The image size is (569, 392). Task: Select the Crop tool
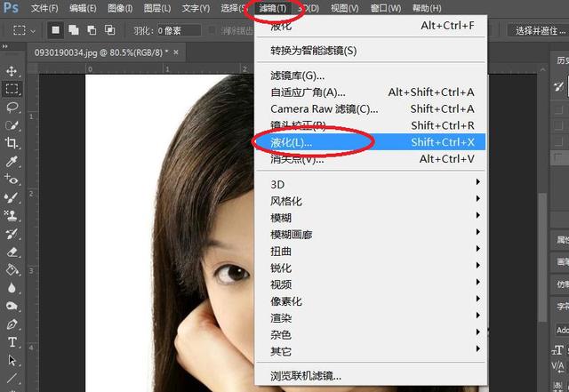12,144
